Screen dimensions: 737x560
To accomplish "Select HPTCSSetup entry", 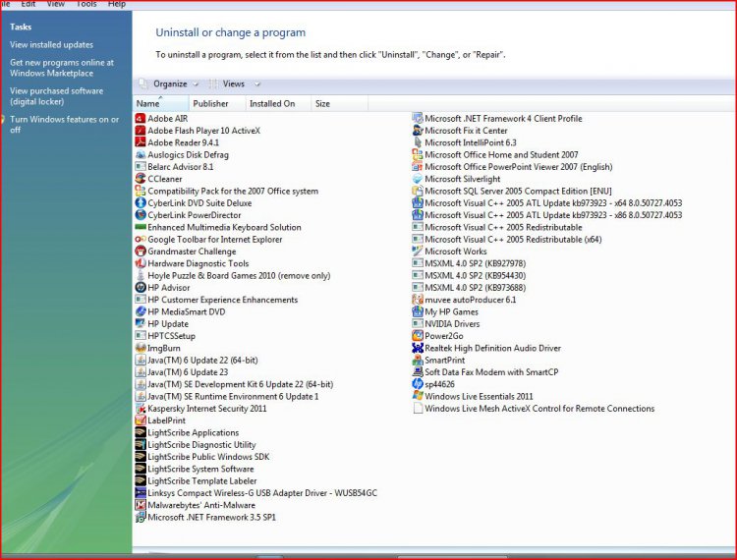I will (165, 336).
